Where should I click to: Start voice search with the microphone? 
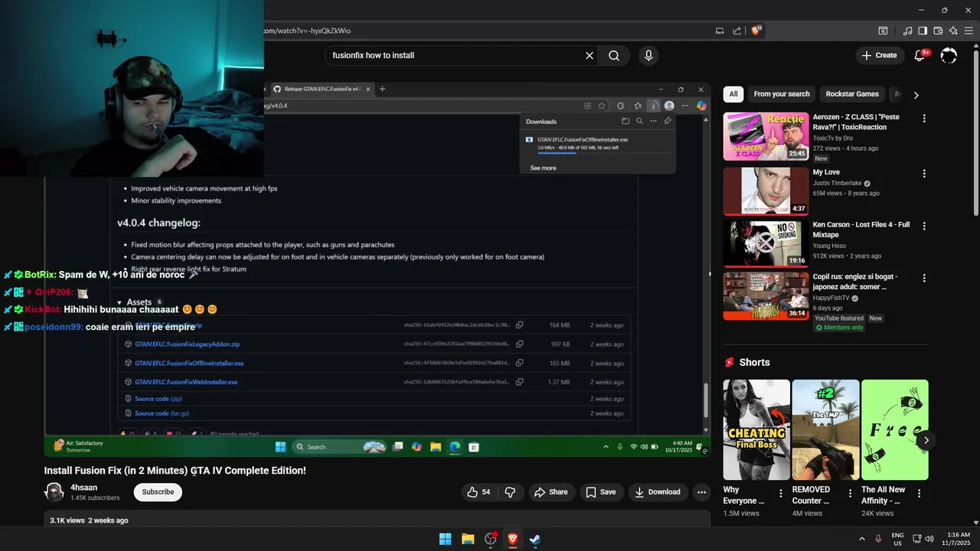pyautogui.click(x=648, y=55)
